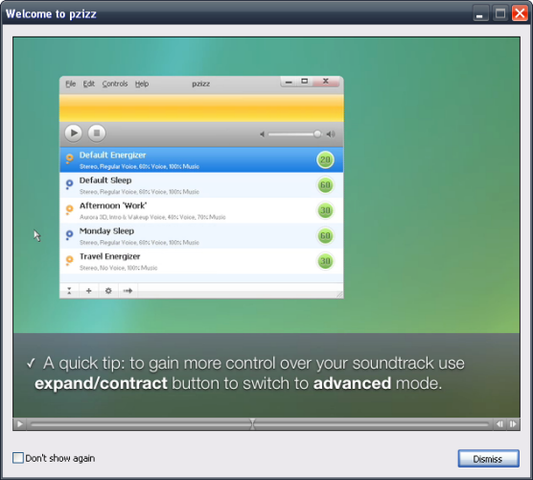Click the video progress bar marker
Image resolution: width=533 pixels, height=480 pixels.
pyautogui.click(x=252, y=424)
